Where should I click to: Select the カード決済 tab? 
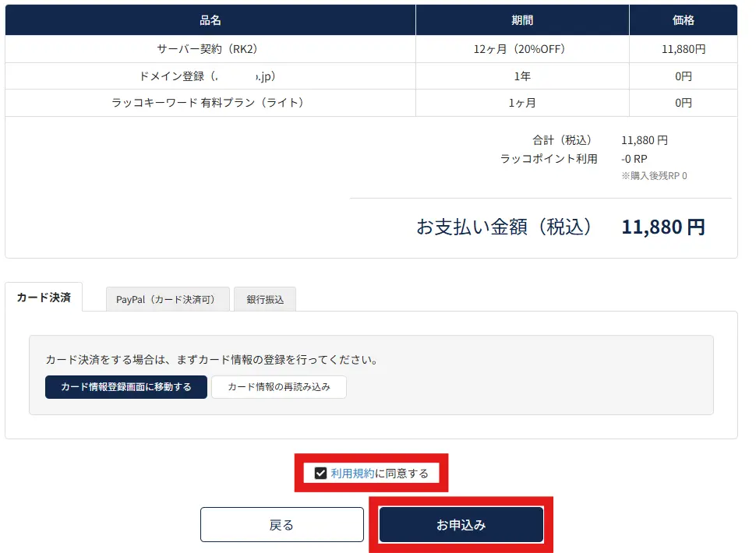coord(43,297)
